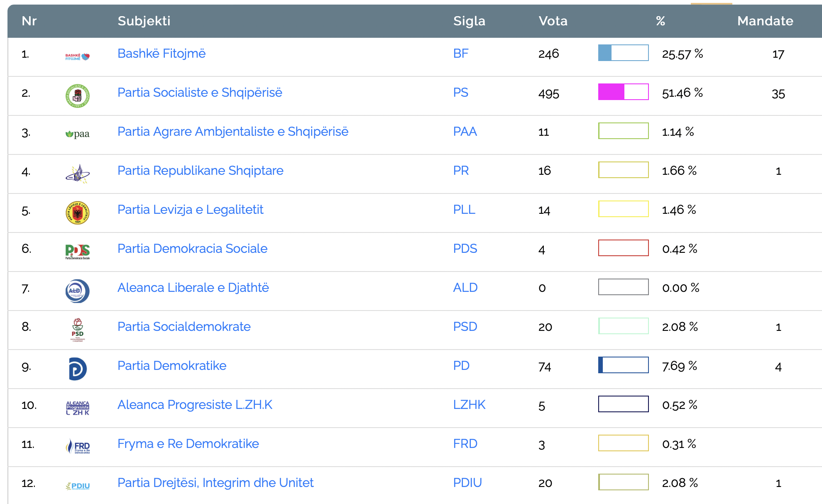This screenshot has width=822, height=504.
Task: Click the FRD flame logo
Action: [x=78, y=447]
